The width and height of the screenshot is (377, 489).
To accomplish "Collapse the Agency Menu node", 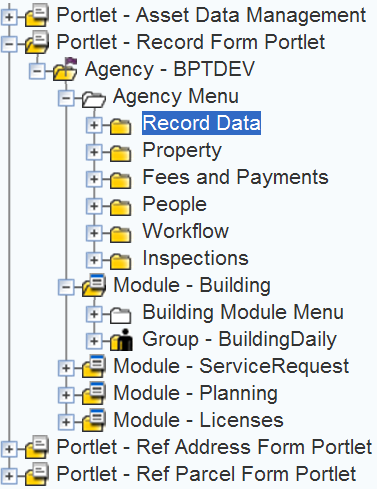I will [66, 98].
